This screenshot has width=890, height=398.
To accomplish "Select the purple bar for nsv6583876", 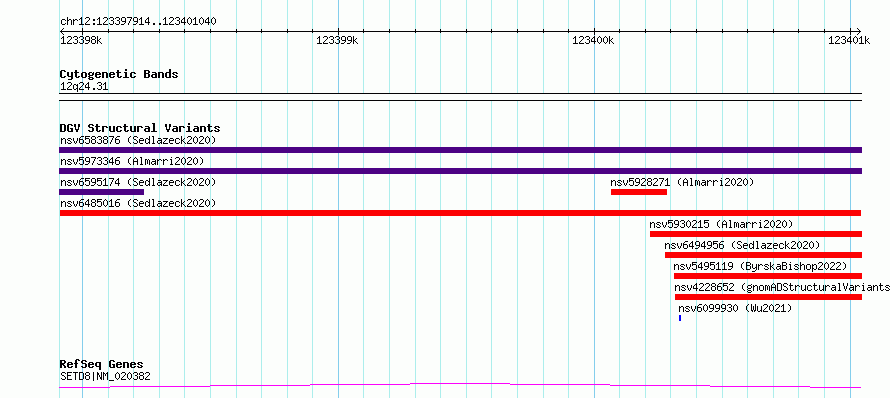I will pos(460,150).
